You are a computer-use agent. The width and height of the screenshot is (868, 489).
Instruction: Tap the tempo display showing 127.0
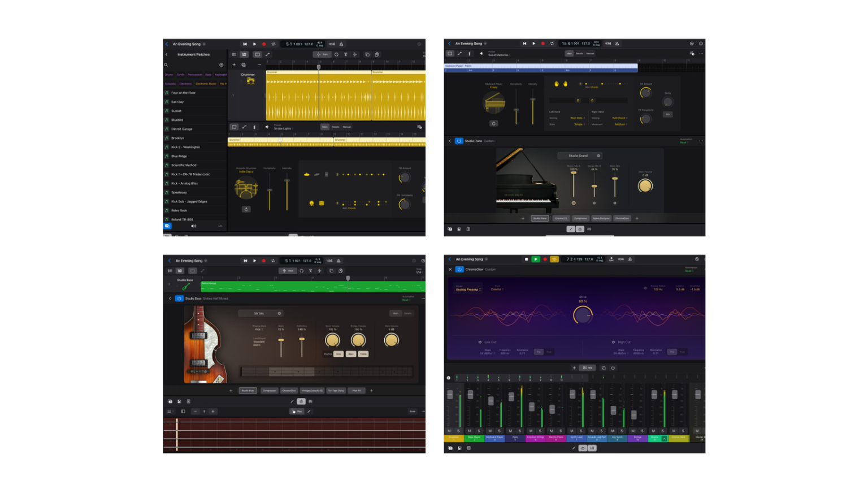coord(308,44)
